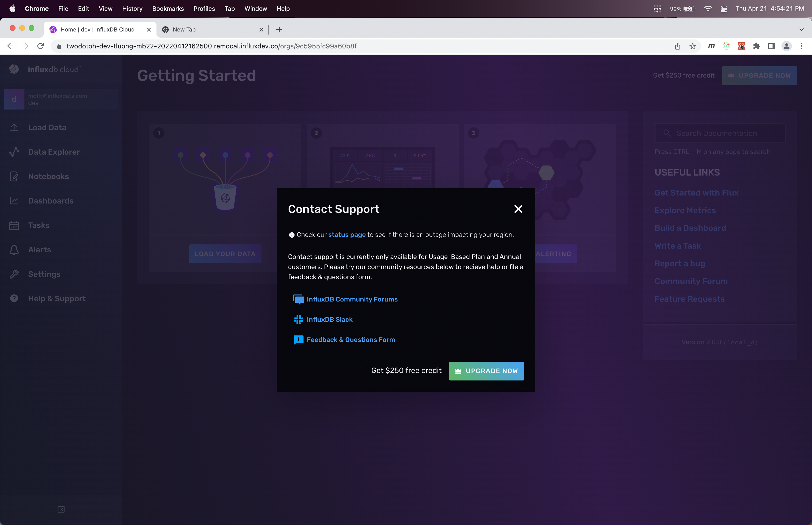Open the Bookmarks menu
Viewport: 812px width, 525px height.
[168, 9]
